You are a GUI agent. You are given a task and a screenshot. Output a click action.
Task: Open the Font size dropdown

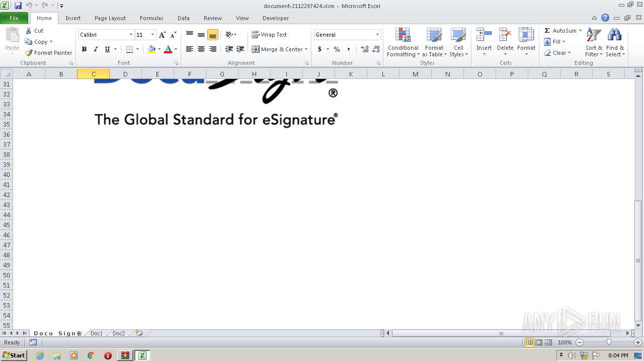(152, 35)
